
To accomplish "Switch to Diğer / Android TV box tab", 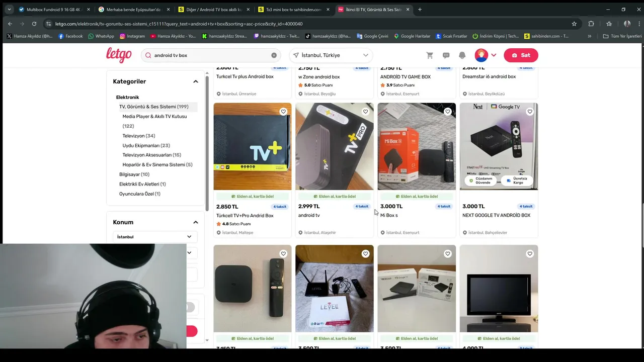I will (214, 10).
